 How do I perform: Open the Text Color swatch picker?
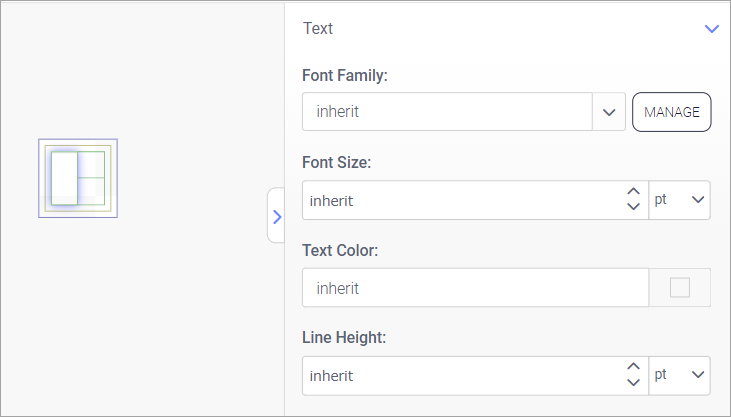[x=680, y=288]
